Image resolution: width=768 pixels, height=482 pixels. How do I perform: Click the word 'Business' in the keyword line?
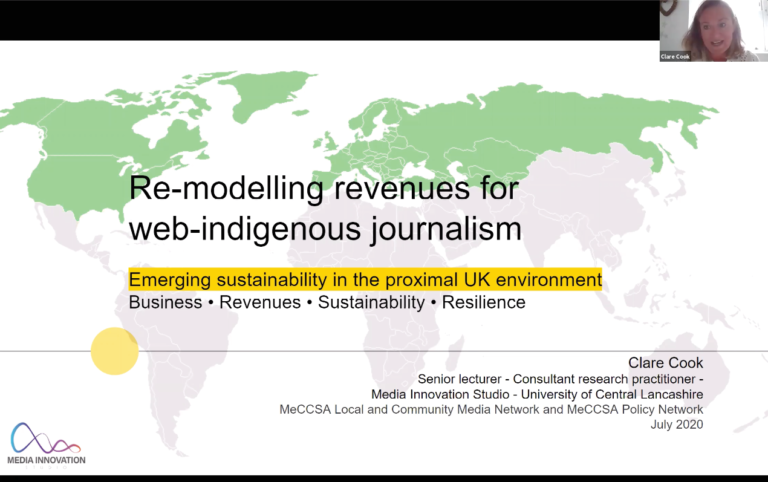165,302
